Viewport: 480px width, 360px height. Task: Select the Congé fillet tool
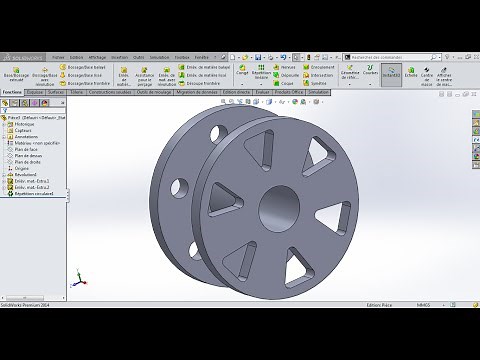coord(242,70)
